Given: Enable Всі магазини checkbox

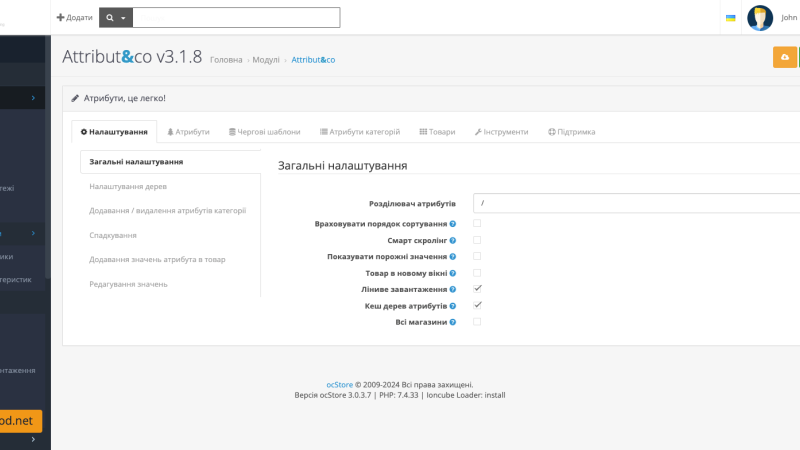Looking at the screenshot, I should tap(477, 322).
